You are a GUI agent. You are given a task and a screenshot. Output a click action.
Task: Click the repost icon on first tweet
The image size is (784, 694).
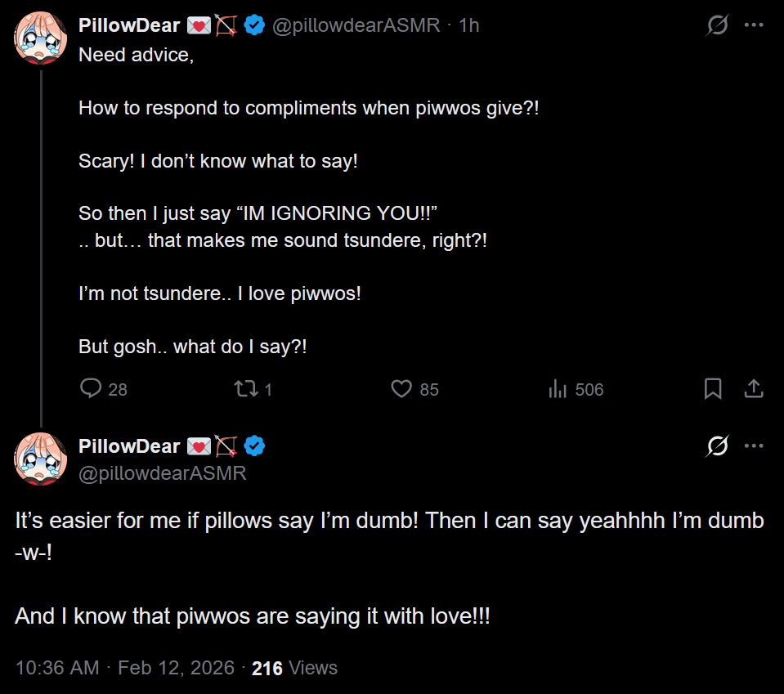pos(246,388)
